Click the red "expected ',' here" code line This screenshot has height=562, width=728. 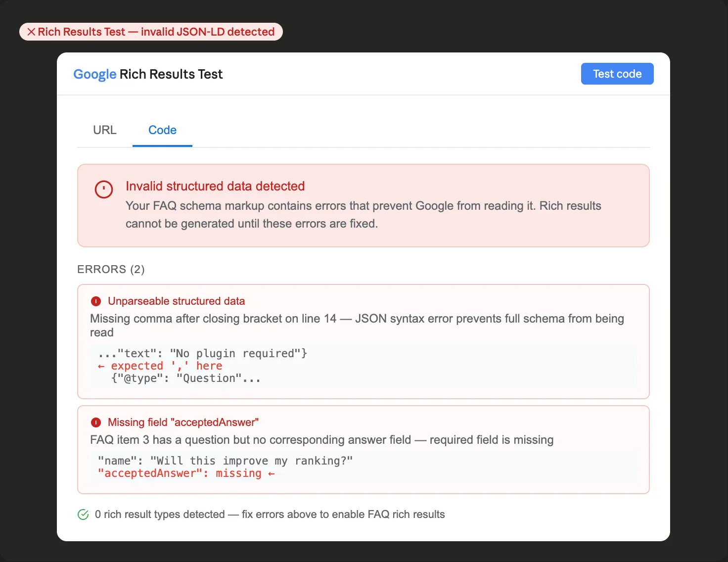click(160, 366)
